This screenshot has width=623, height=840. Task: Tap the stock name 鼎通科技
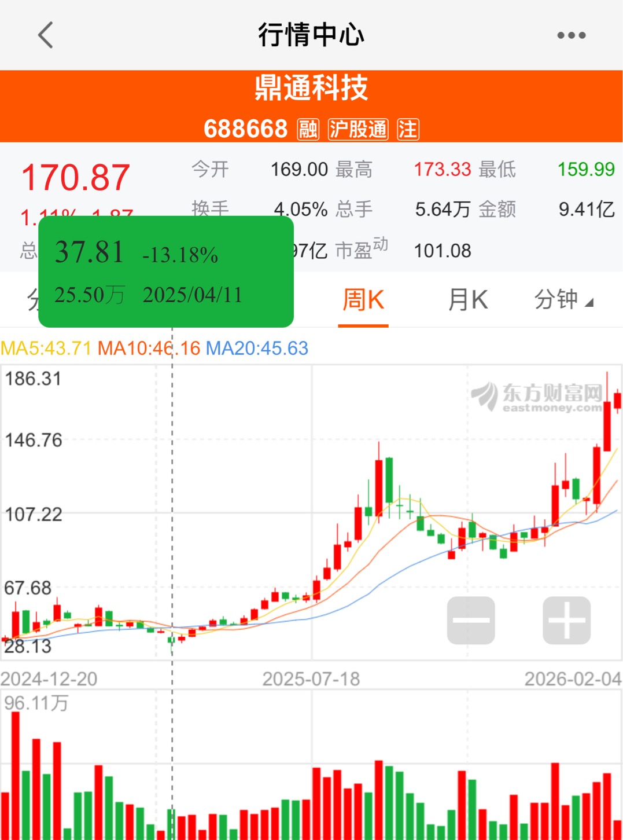coord(311,88)
